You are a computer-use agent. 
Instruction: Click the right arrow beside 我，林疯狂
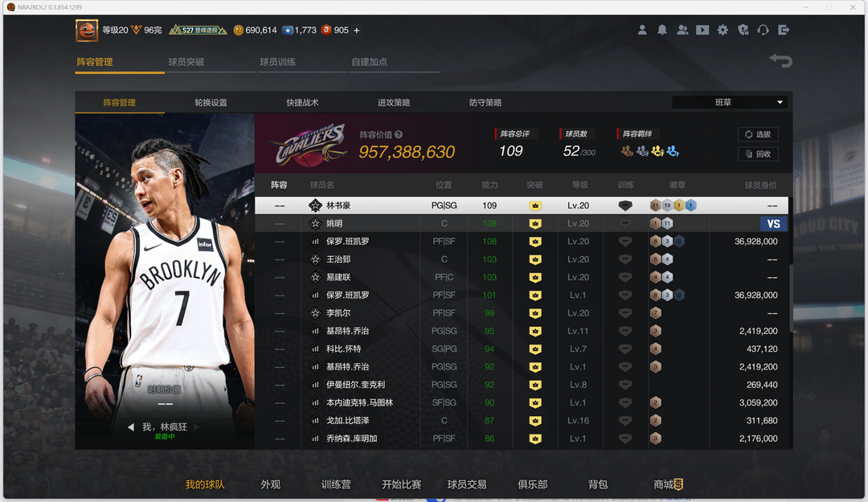point(196,427)
